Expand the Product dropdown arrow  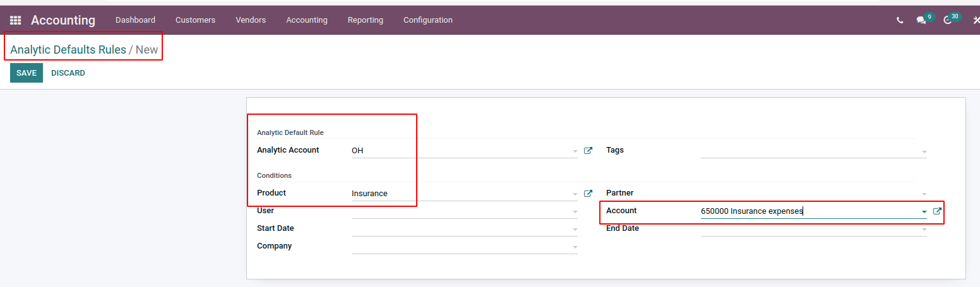(x=575, y=194)
